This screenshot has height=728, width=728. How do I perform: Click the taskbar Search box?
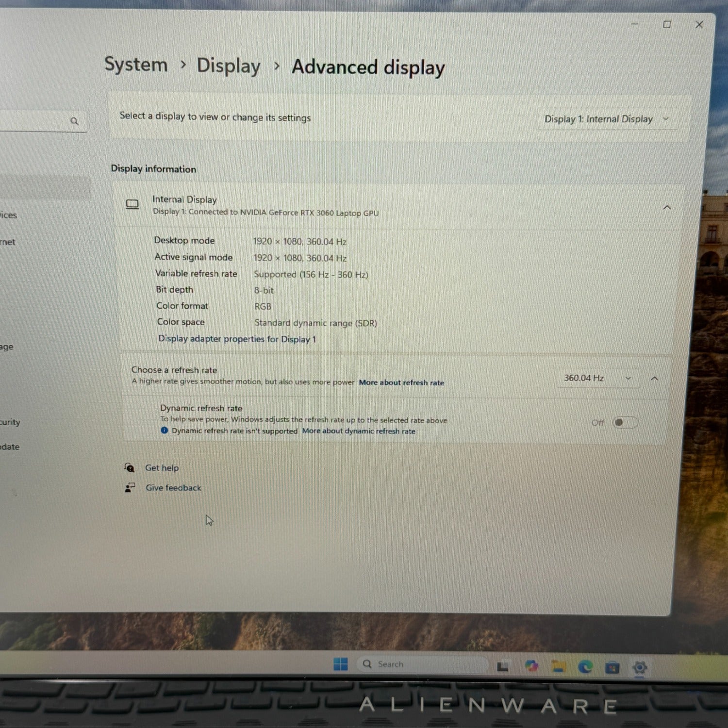(422, 664)
